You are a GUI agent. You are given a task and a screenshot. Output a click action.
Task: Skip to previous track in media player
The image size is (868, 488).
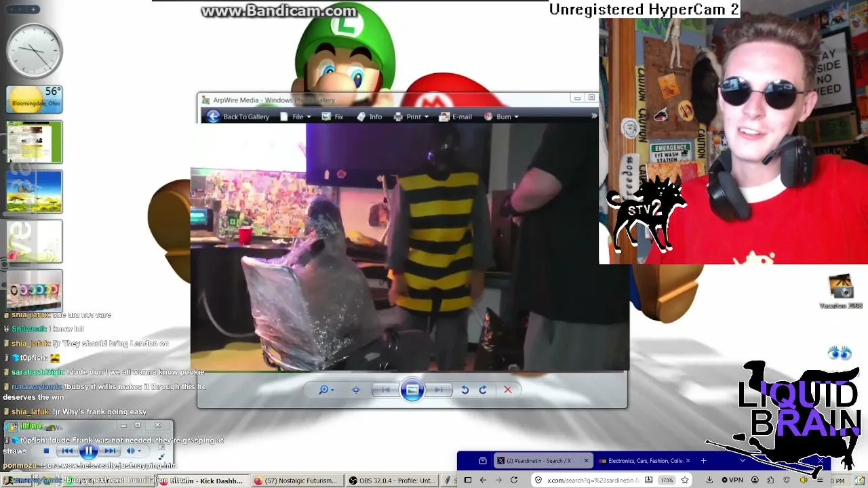[66, 451]
